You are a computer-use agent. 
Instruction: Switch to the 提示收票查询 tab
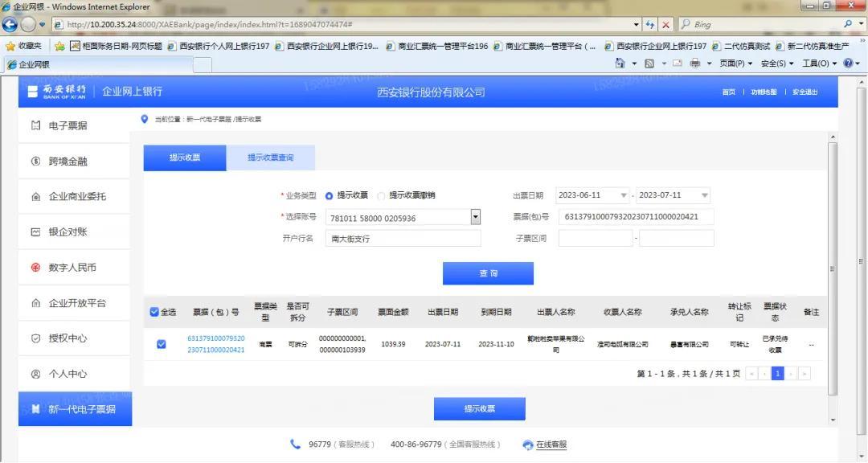(x=271, y=158)
